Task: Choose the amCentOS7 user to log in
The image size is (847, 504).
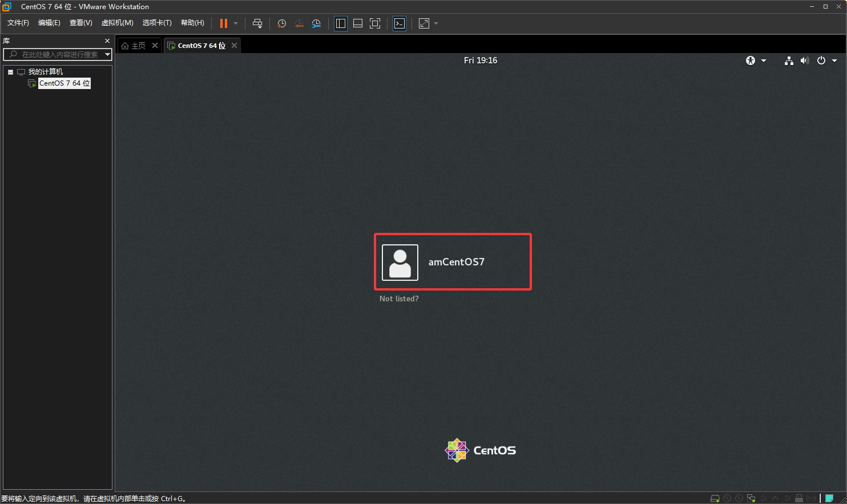Action: 453,262
